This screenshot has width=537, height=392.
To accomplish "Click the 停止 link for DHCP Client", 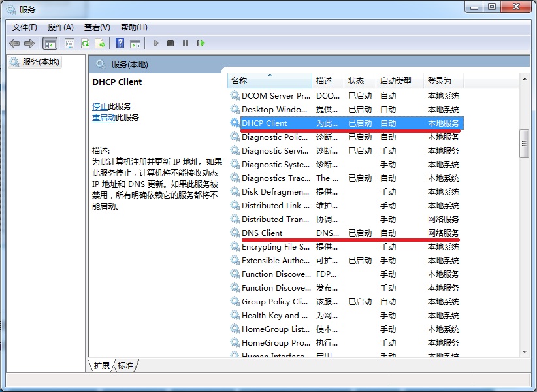I will tap(100, 106).
